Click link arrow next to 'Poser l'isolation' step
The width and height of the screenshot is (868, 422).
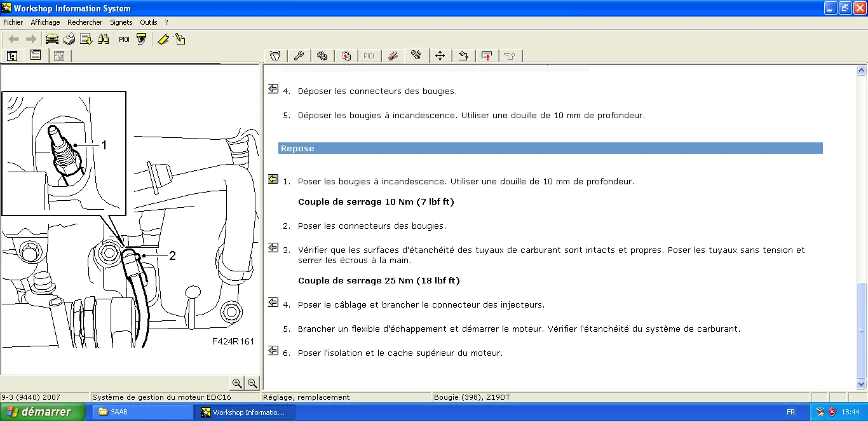point(273,351)
